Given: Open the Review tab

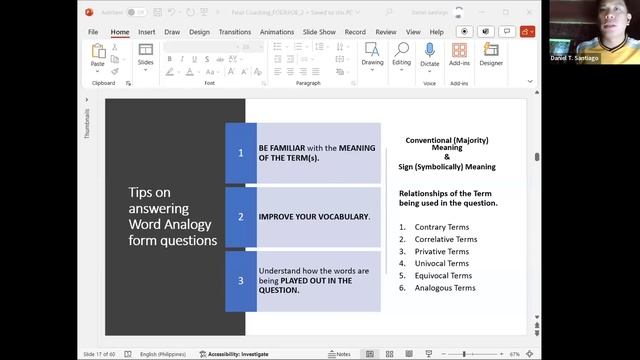Looking at the screenshot, I should click(386, 32).
